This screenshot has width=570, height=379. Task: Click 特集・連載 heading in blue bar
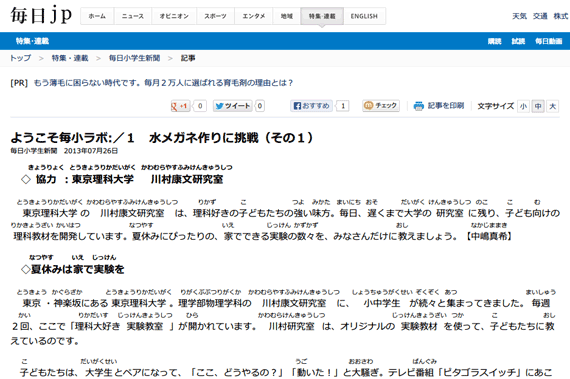click(x=32, y=41)
